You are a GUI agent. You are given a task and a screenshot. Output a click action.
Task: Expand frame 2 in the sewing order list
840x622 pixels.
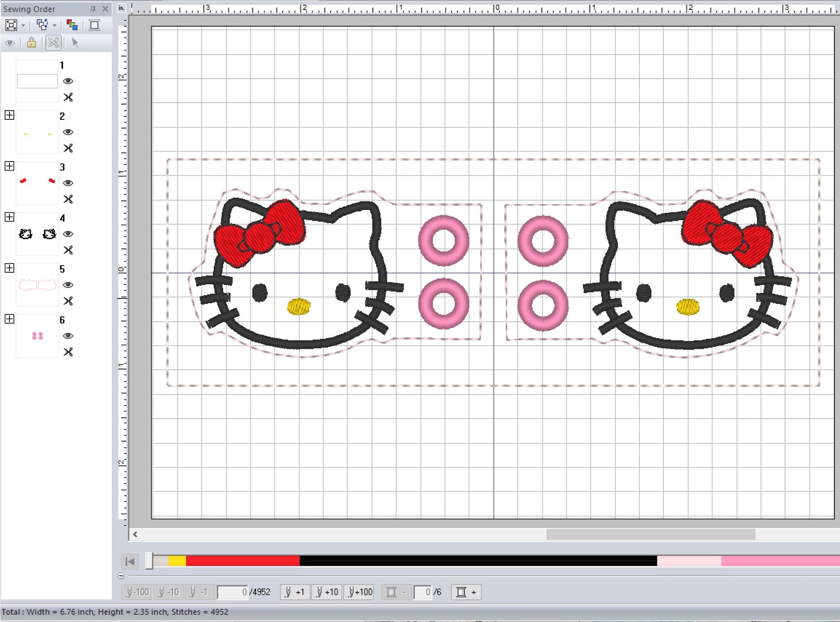[9, 115]
